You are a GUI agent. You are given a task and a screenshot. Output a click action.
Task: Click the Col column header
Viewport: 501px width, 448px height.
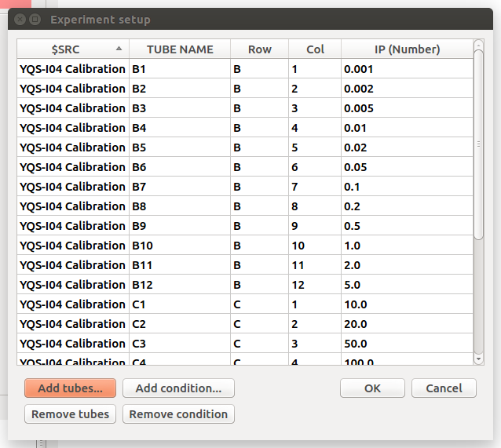(x=315, y=49)
